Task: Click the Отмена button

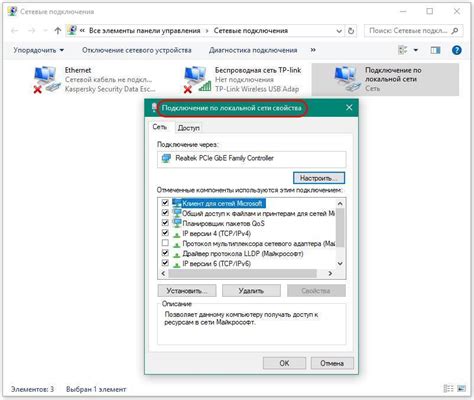Action: point(332,363)
